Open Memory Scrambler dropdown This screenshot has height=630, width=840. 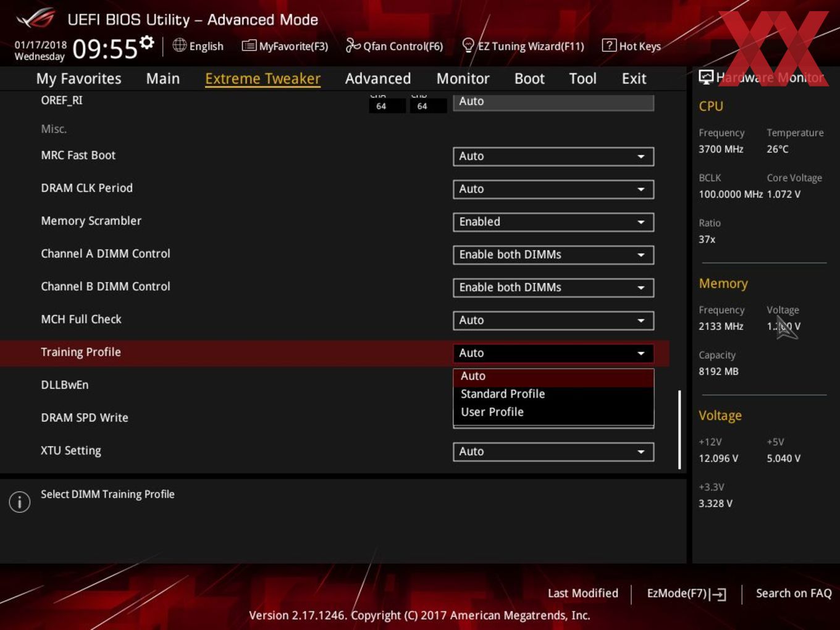pos(553,222)
